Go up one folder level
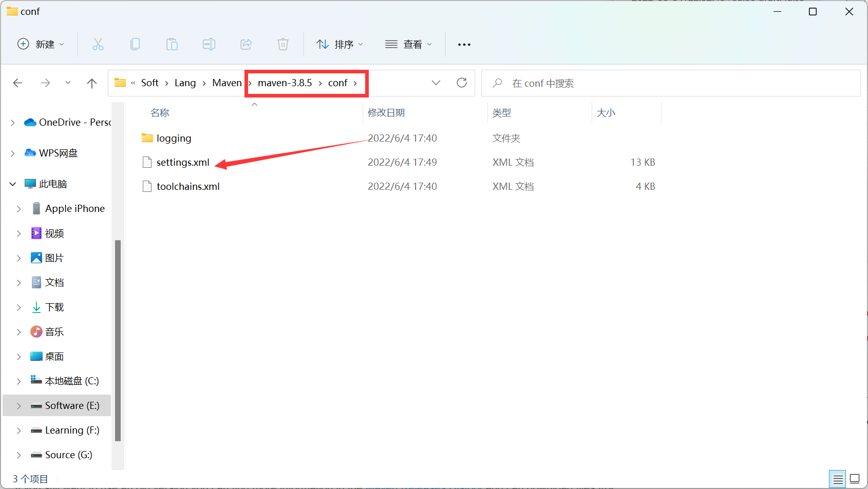This screenshot has width=868, height=489. [92, 83]
